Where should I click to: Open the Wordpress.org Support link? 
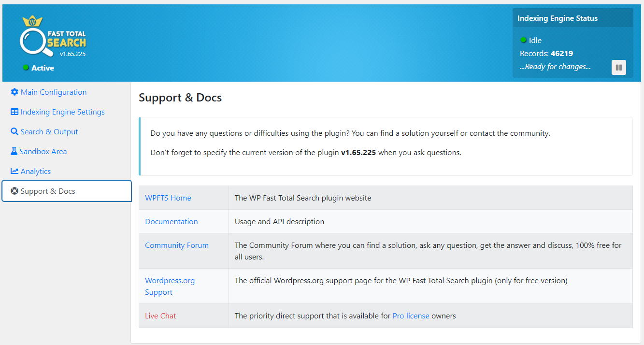pos(170,286)
